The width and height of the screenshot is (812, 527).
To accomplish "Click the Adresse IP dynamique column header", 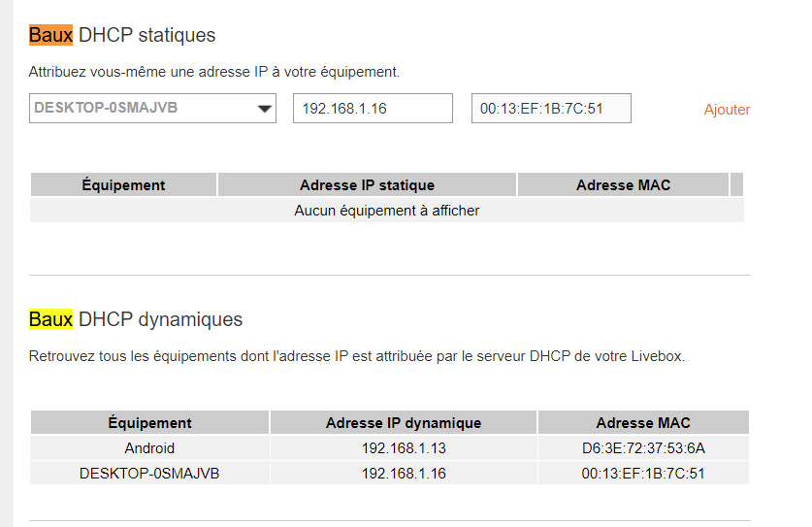I will (404, 423).
